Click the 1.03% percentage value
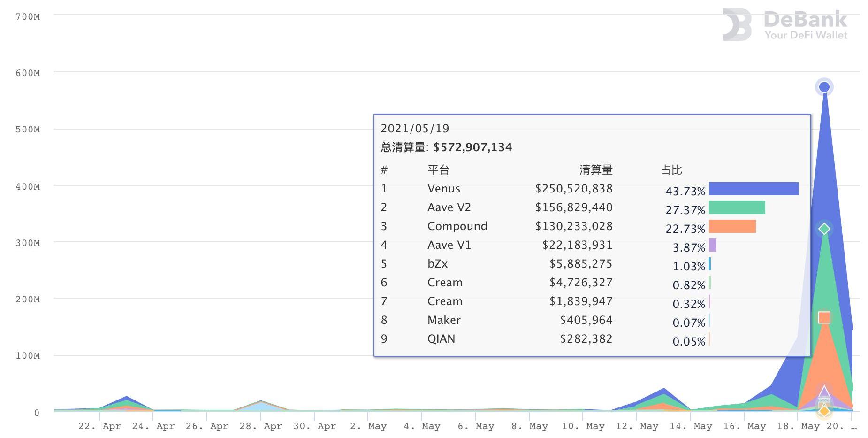868x438 pixels. point(689,267)
